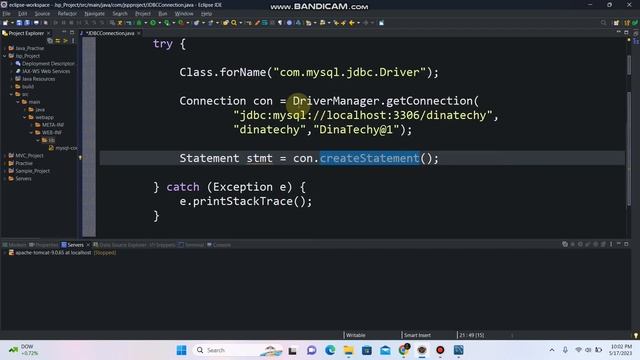This screenshot has width=640, height=360.
Task: Collapse the webapp folder
Action: 24,117
